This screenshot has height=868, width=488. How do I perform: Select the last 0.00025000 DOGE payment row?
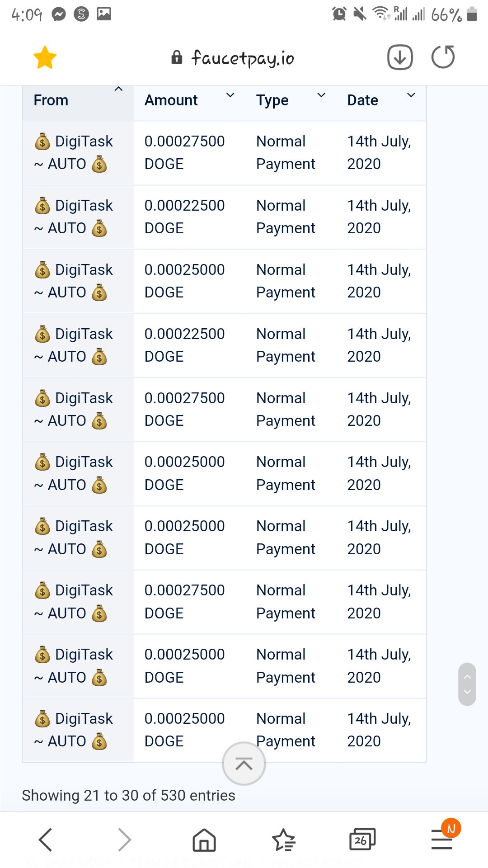[224, 730]
